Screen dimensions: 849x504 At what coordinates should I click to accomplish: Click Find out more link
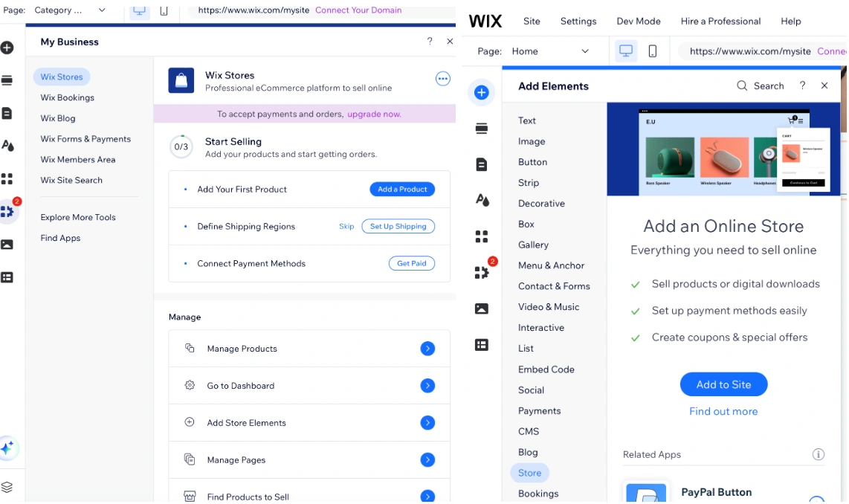[723, 411]
